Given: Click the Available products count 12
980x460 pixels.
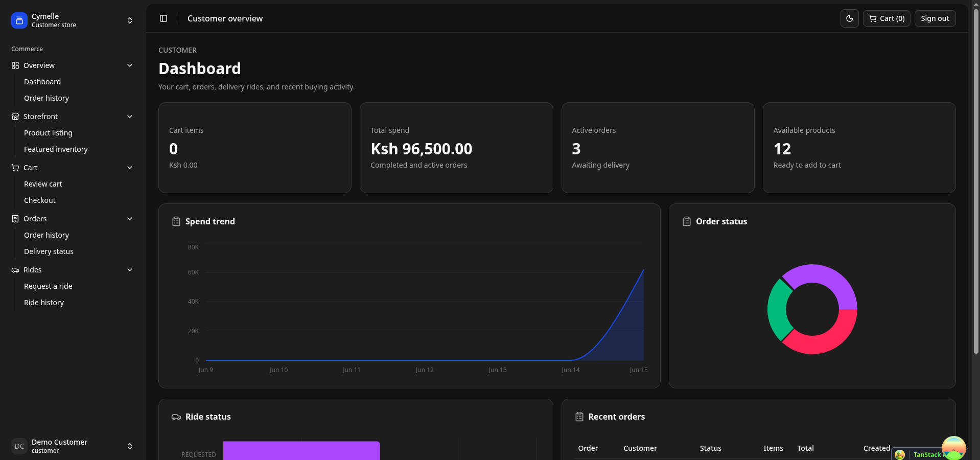Looking at the screenshot, I should coord(782,149).
